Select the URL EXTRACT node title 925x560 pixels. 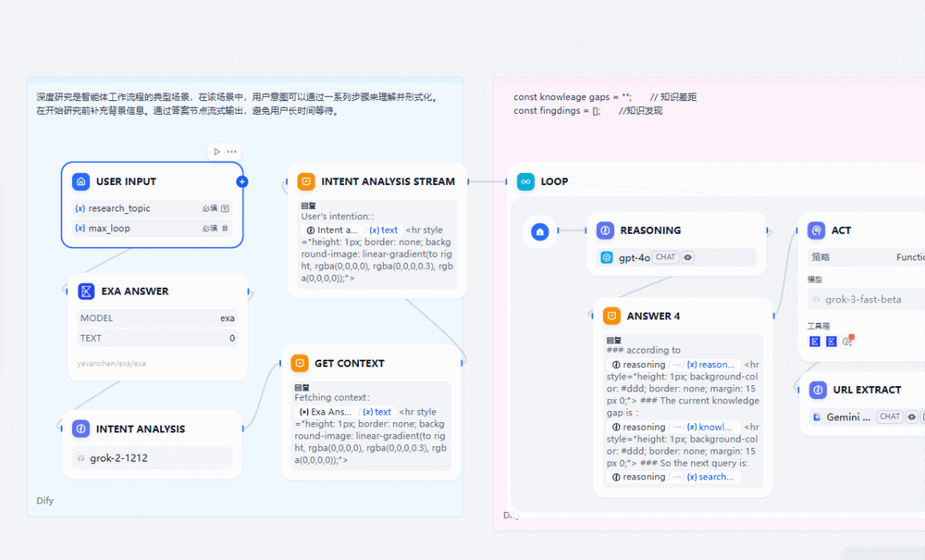click(867, 390)
